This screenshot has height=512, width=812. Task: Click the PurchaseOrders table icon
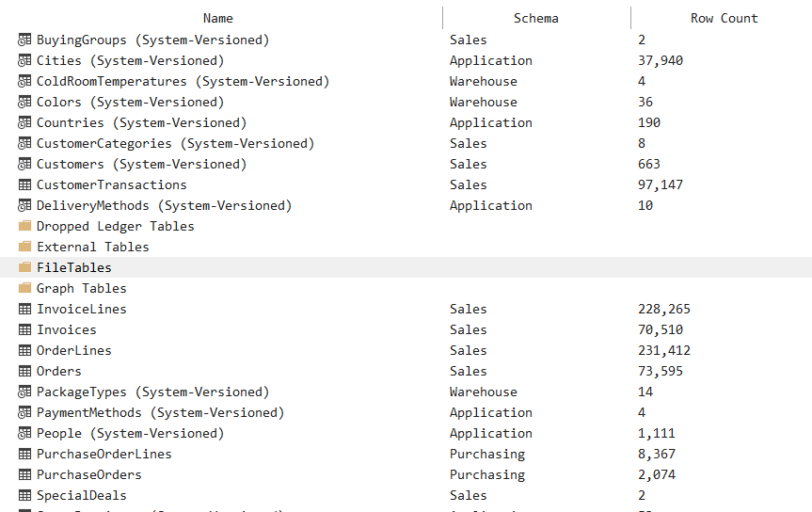[x=24, y=474]
